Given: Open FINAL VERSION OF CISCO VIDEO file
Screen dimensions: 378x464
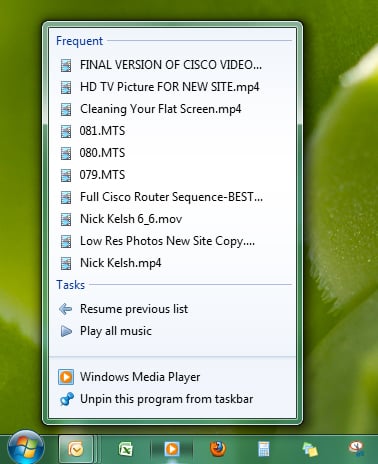Looking at the screenshot, I should [172, 65].
